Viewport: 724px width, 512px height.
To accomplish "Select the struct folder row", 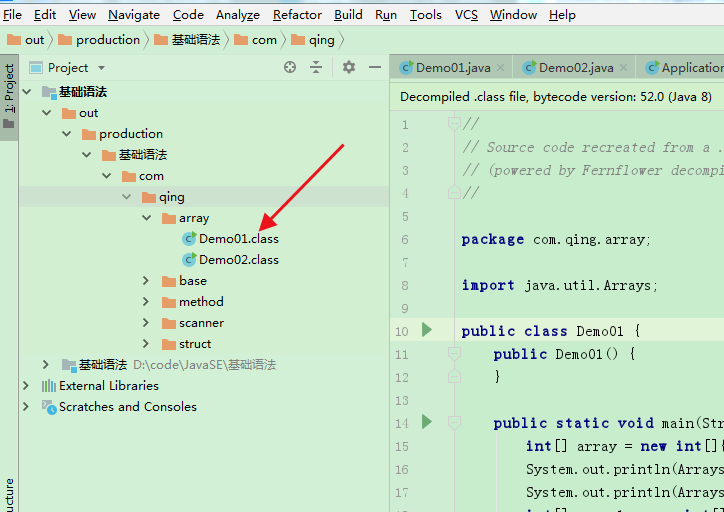I will (x=204, y=344).
